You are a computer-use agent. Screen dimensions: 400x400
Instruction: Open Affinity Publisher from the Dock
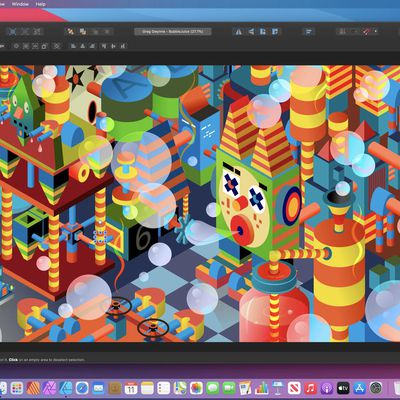33,388
